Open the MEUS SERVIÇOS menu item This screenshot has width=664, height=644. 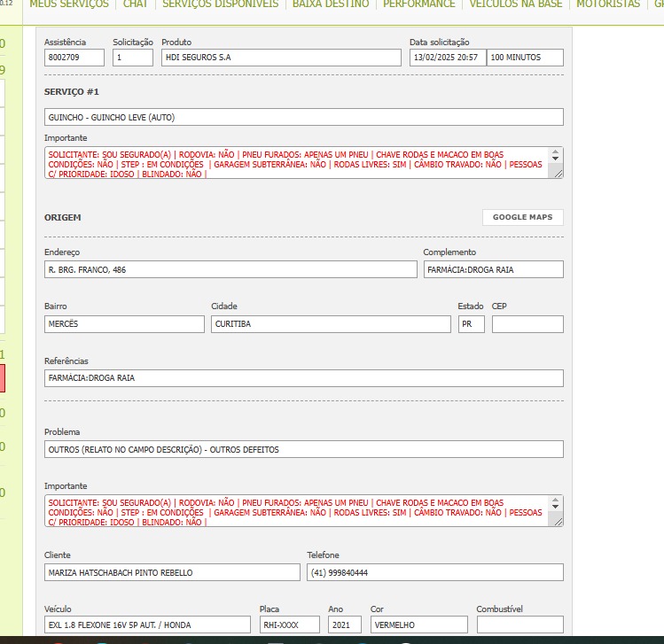[x=69, y=4]
